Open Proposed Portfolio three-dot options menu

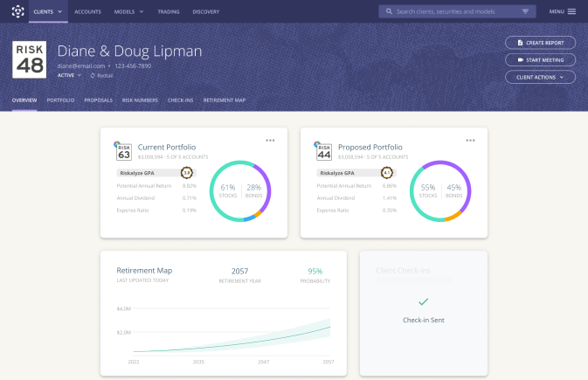(471, 140)
